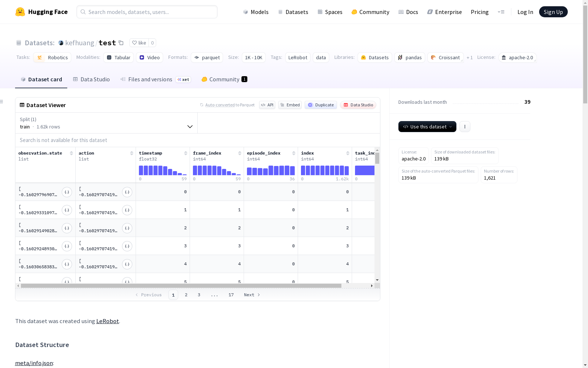Click the index column histogram bars
This screenshot has width=588, height=368.
325,170
